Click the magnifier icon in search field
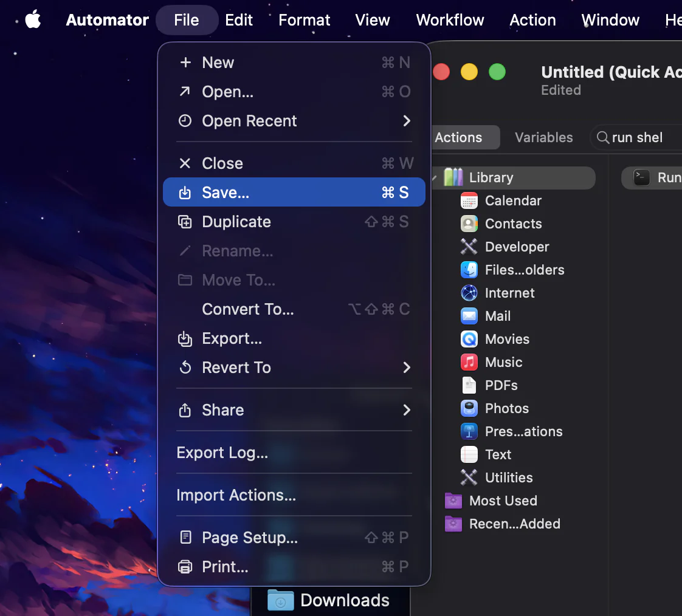Screen dimensions: 682x616 [602, 137]
